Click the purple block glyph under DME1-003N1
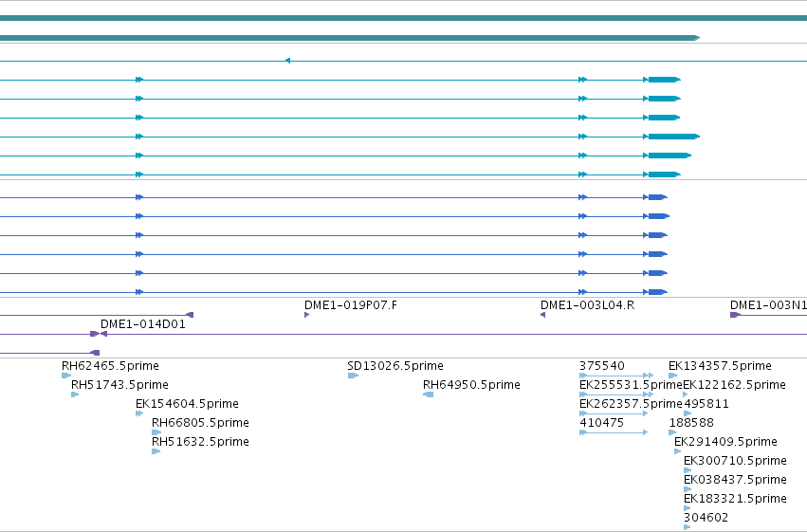Screen dimensions: 807x532 pyautogui.click(x=736, y=315)
